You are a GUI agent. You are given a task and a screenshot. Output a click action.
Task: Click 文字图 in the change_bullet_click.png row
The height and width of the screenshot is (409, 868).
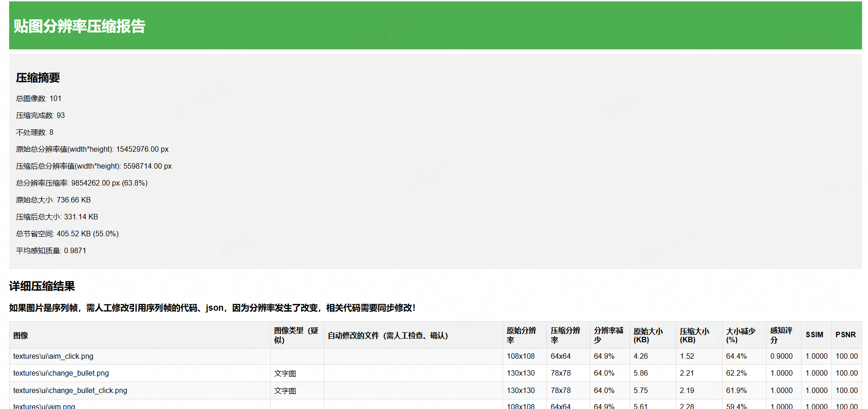click(x=285, y=391)
